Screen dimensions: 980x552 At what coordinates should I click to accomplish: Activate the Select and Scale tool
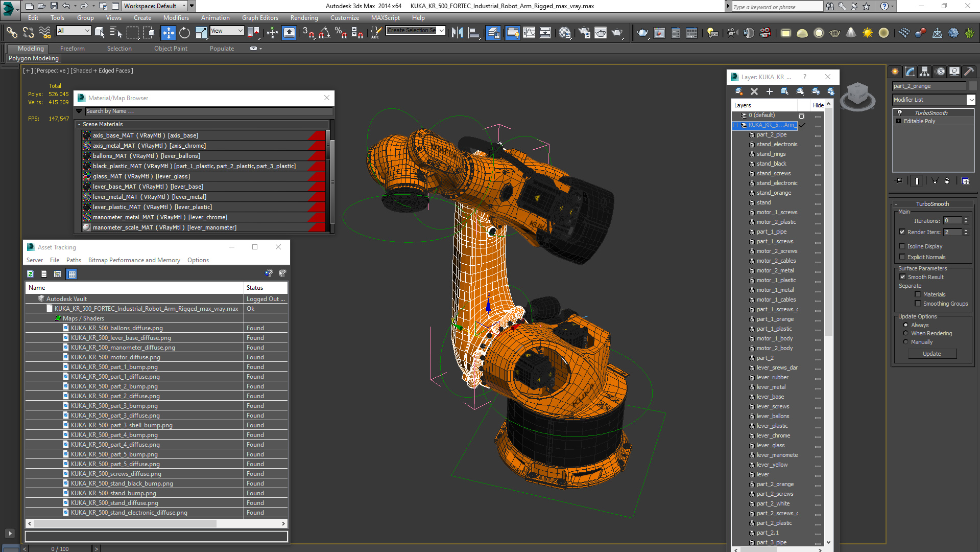[x=201, y=33]
